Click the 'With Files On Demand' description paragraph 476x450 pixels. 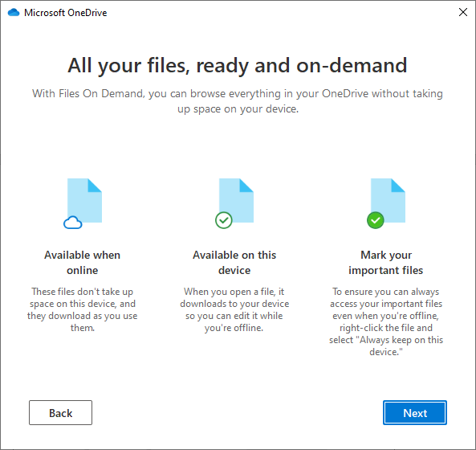tap(238, 101)
